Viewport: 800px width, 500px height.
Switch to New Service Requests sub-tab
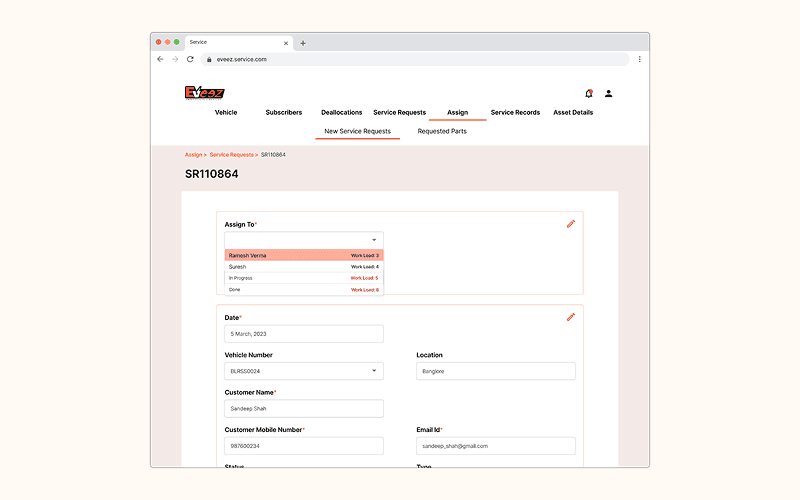click(358, 131)
